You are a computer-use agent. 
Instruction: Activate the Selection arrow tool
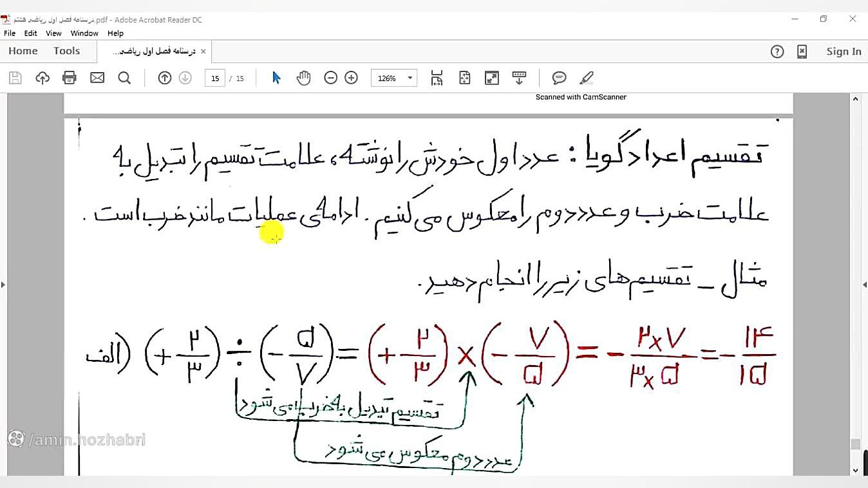[277, 78]
